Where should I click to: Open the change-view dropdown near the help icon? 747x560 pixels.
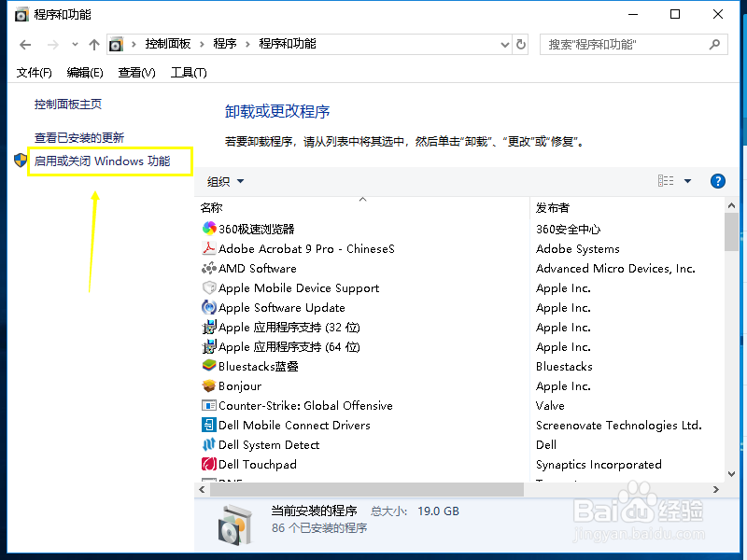point(685,181)
